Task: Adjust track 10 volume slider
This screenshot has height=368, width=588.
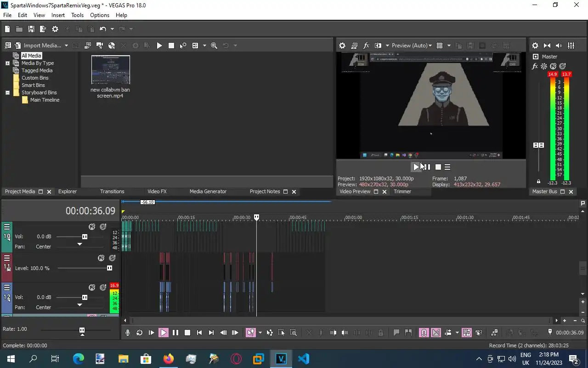Action: (85, 236)
